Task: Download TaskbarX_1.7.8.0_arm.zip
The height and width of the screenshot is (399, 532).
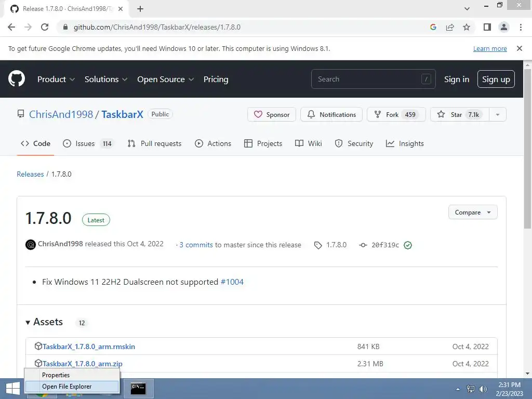Action: coord(83,364)
